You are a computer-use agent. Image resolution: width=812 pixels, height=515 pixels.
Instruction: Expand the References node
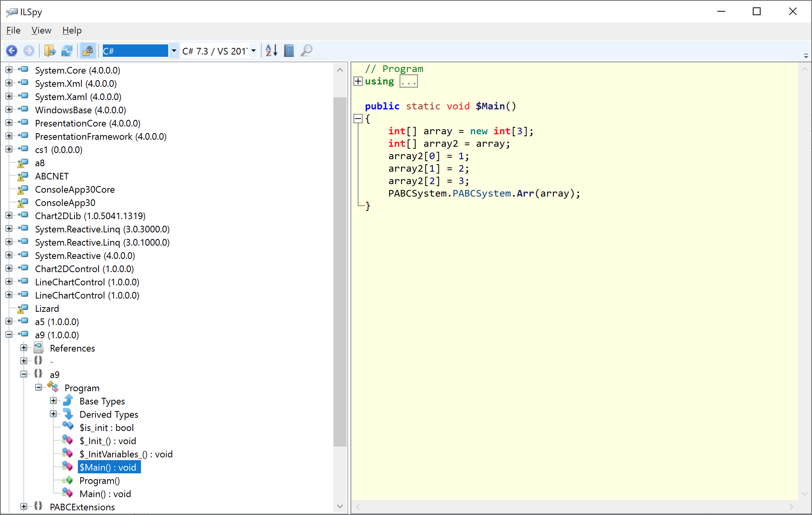tap(24, 348)
